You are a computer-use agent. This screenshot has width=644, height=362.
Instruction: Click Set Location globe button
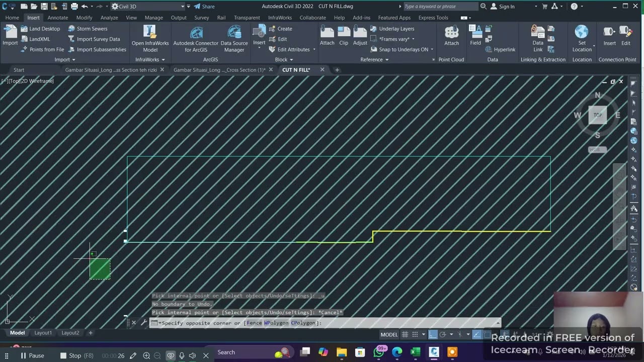[x=582, y=38]
